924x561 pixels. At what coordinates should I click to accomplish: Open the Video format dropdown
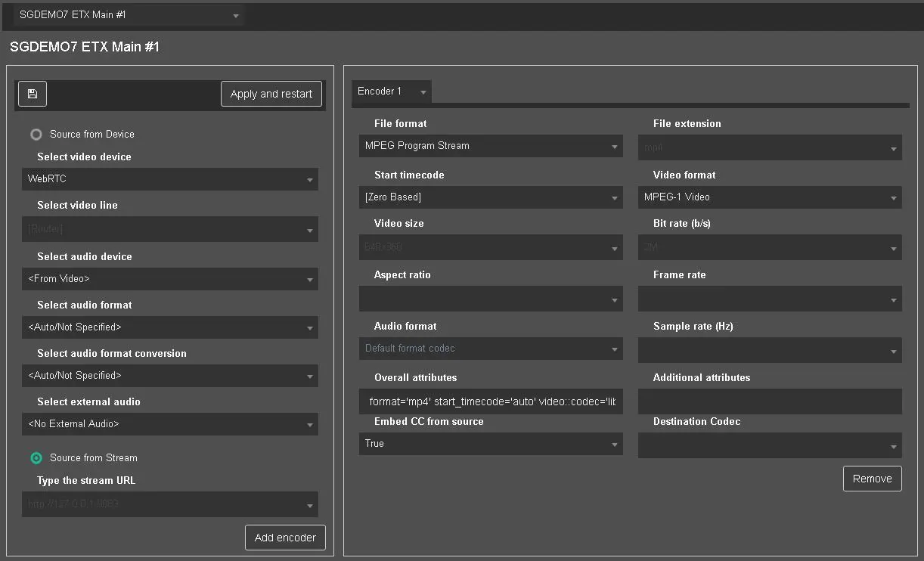click(x=769, y=197)
